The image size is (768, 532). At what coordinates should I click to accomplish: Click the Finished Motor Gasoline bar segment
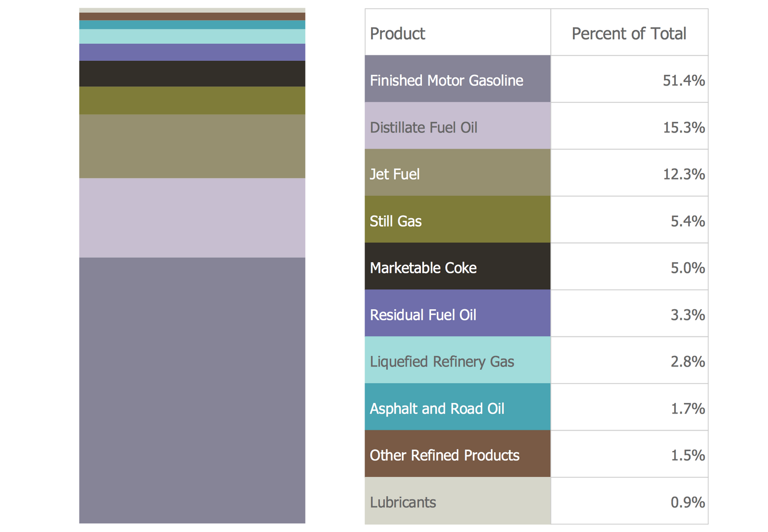192,390
